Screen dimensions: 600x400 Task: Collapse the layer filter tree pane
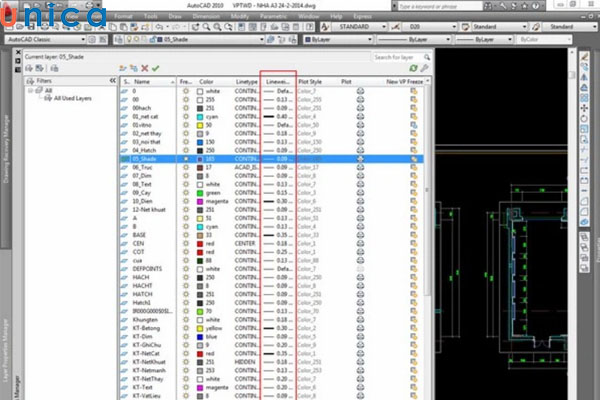(112, 80)
